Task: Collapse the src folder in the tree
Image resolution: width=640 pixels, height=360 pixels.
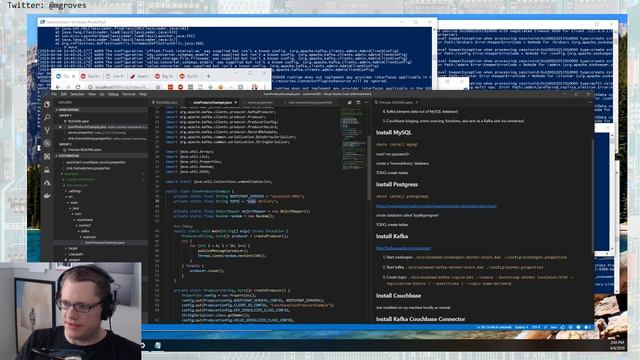Action: (71, 197)
